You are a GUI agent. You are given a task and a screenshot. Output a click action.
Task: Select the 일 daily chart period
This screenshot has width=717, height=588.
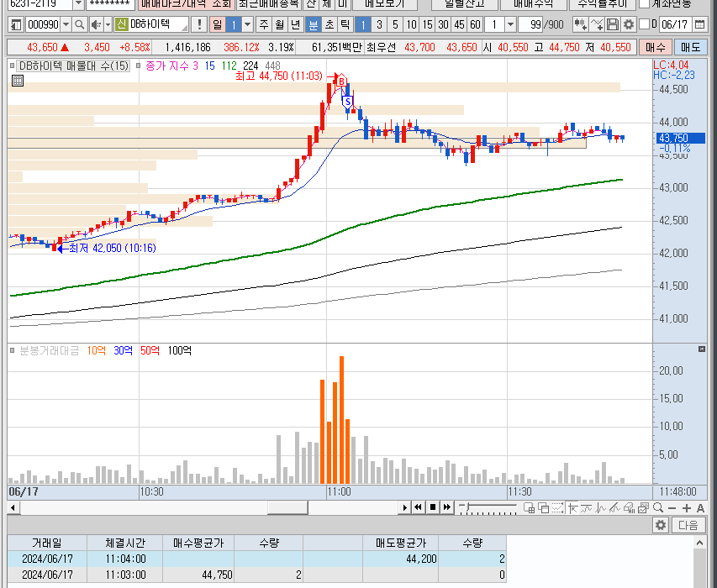[217, 24]
